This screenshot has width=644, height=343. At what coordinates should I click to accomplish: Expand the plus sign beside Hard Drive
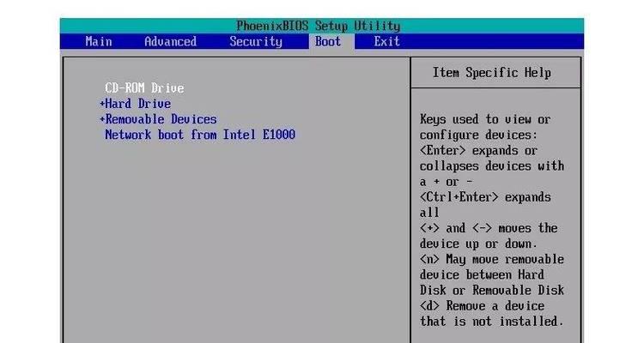click(102, 104)
